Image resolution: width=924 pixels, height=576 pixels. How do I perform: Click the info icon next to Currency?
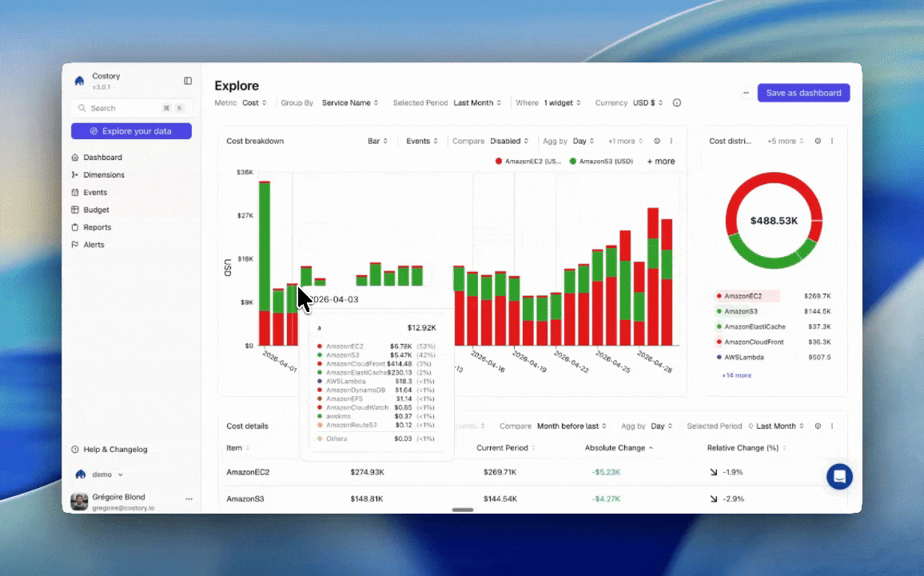click(677, 102)
